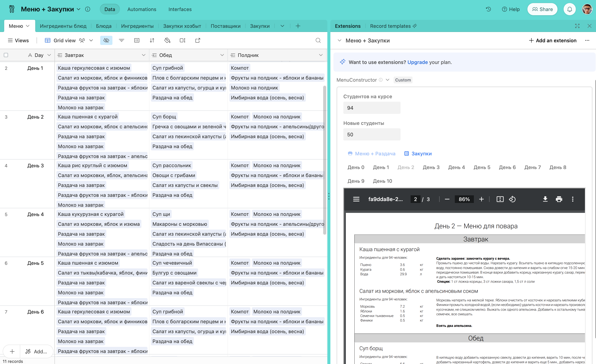
Task: Switch to Блюда table tab
Action: click(104, 26)
